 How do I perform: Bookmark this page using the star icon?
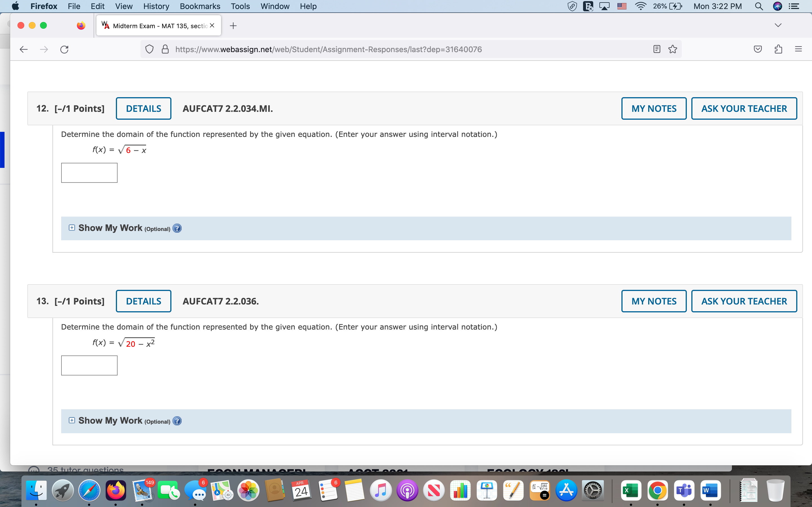point(672,49)
